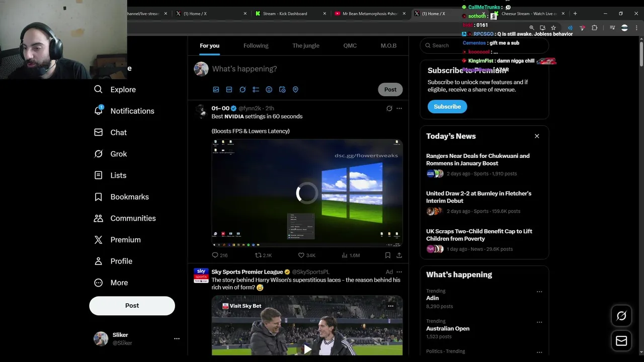
Task: Open the video options menu on Sky Bet video
Action: tap(390, 306)
